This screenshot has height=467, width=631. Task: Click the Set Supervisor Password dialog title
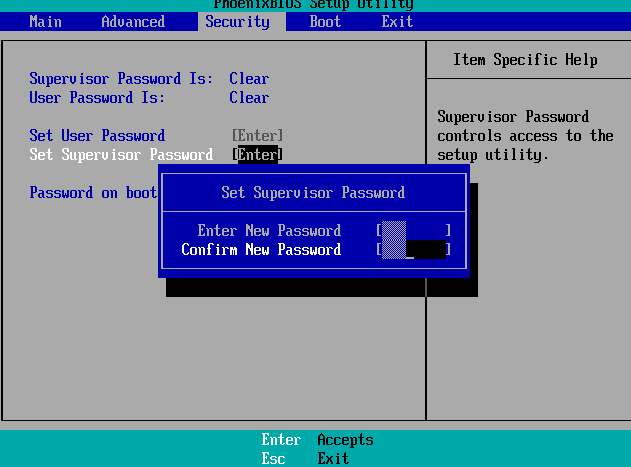coord(313,192)
